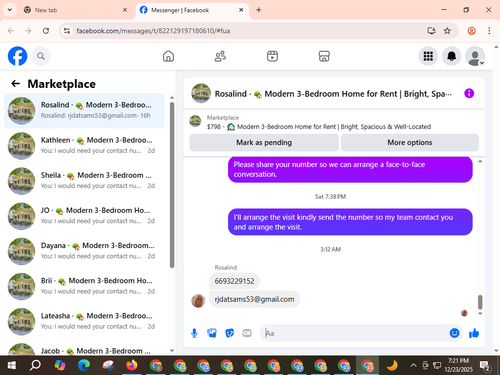Viewport: 500px width, 375px height.
Task: Open Kathleen conversation in list
Action: tap(84, 146)
